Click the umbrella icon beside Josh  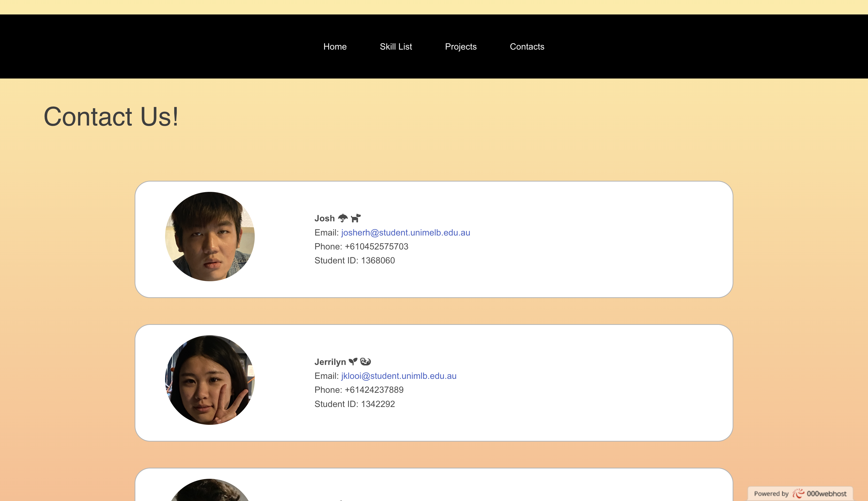click(343, 218)
